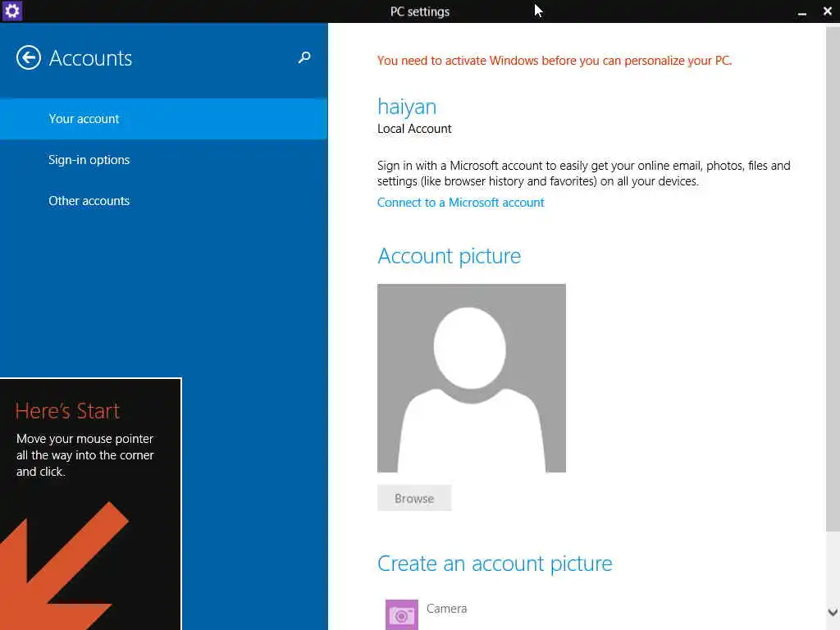This screenshot has height=630, width=840.
Task: Click the activate Windows warning message
Action: [x=555, y=61]
